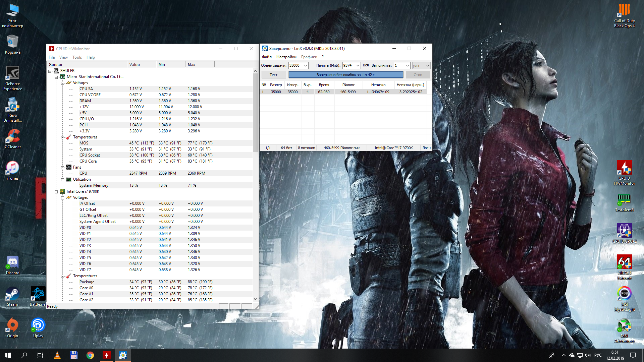The height and width of the screenshot is (362, 644).
Task: Click the LinX gear icon in the taskbar
Action: click(x=123, y=355)
